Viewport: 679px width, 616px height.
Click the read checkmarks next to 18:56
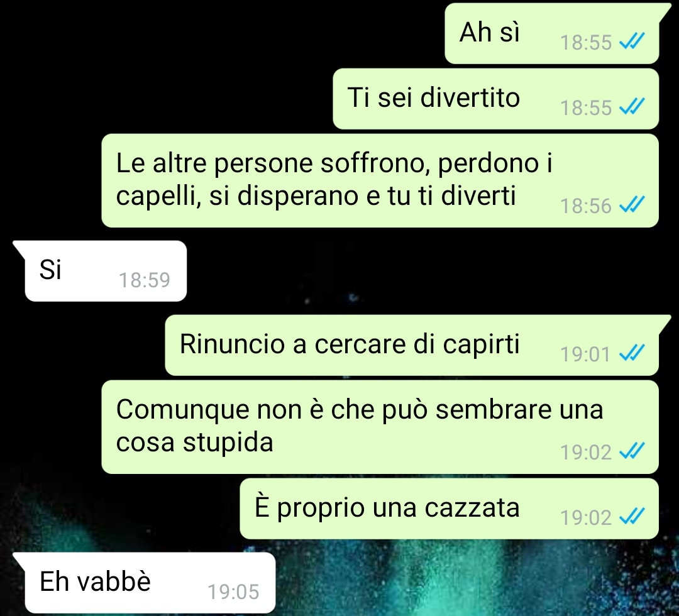[632, 205]
